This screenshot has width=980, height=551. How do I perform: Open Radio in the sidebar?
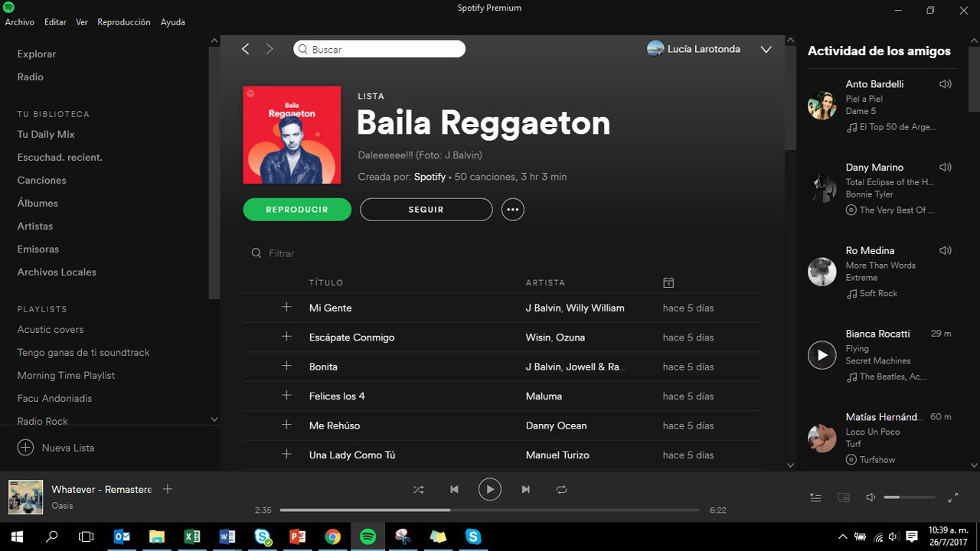tap(31, 77)
